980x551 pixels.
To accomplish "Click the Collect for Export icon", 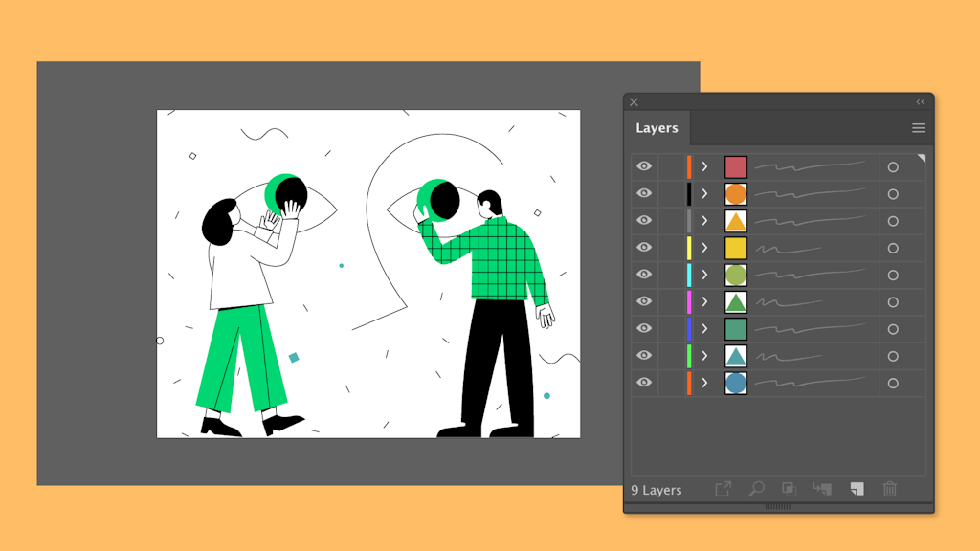I will coord(724,489).
